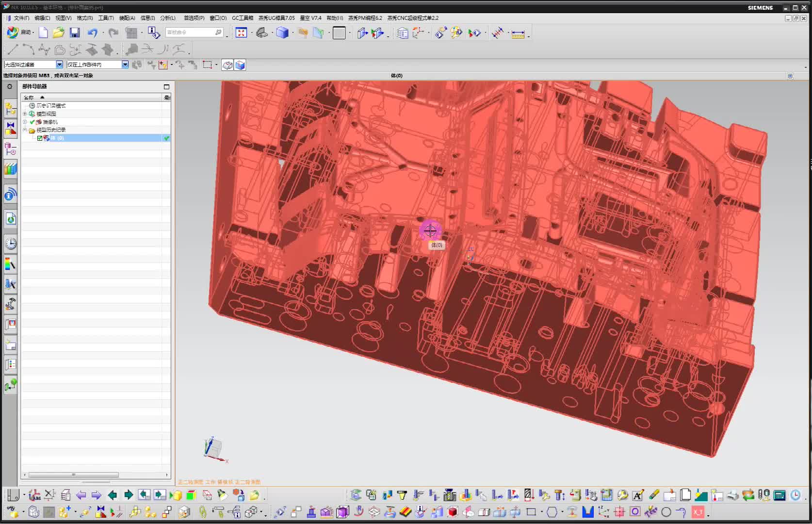Open the dropdown arrow beside the blue cube render style
Image resolution: width=812 pixels, height=524 pixels.
pos(292,33)
